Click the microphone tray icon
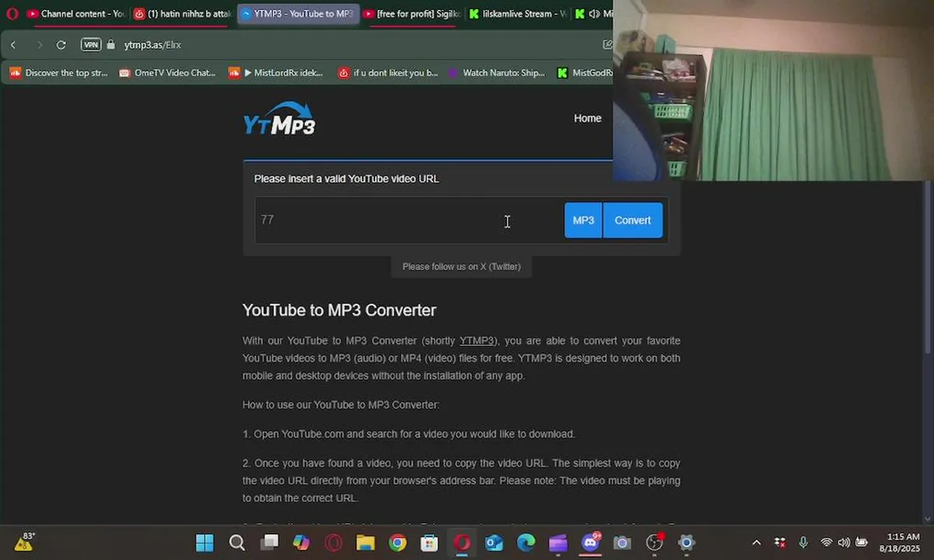 (x=803, y=543)
